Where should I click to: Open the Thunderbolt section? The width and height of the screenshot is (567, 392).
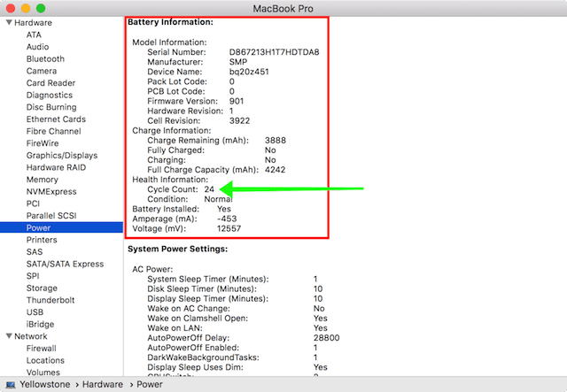coord(50,300)
